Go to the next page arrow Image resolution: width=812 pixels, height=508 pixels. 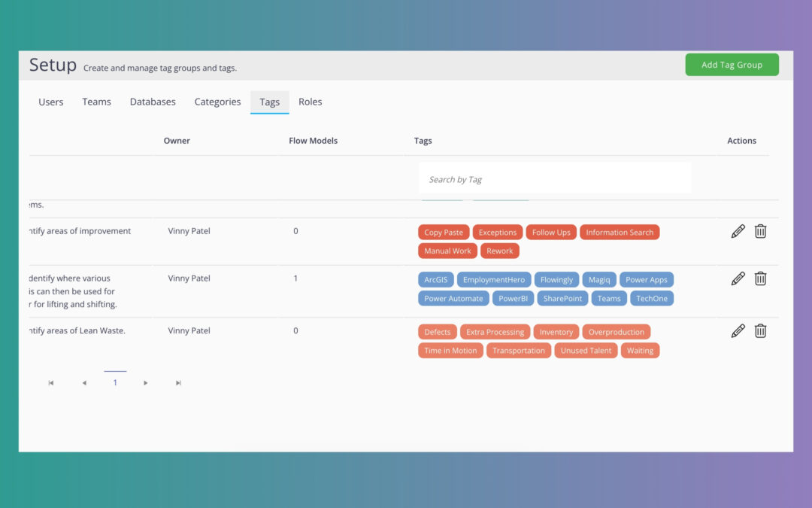pos(146,383)
